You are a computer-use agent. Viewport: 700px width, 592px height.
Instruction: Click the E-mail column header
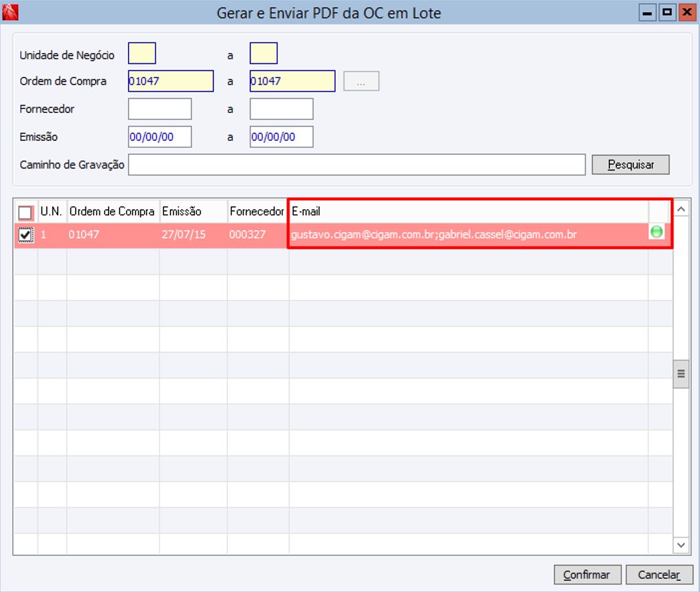(x=469, y=211)
